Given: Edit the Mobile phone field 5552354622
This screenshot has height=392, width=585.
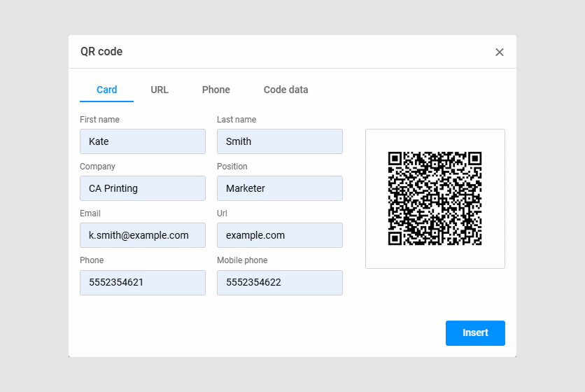Looking at the screenshot, I should 280,283.
